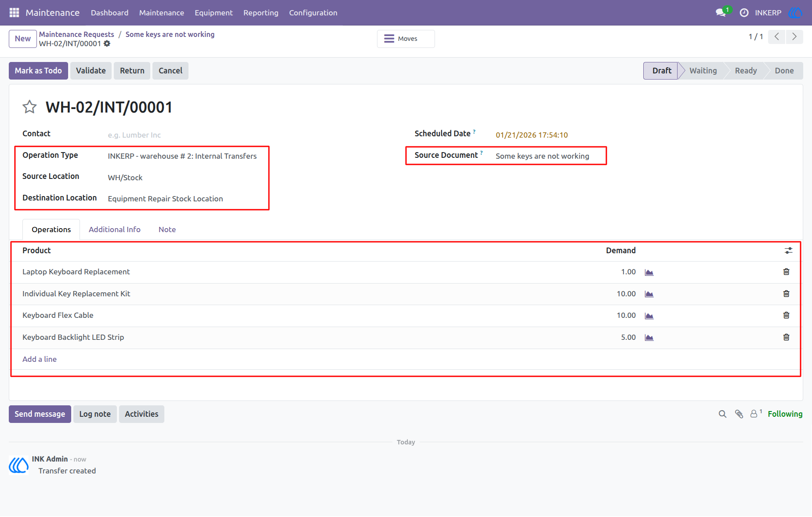
Task: Open the optional columns settings icon
Action: click(x=789, y=251)
